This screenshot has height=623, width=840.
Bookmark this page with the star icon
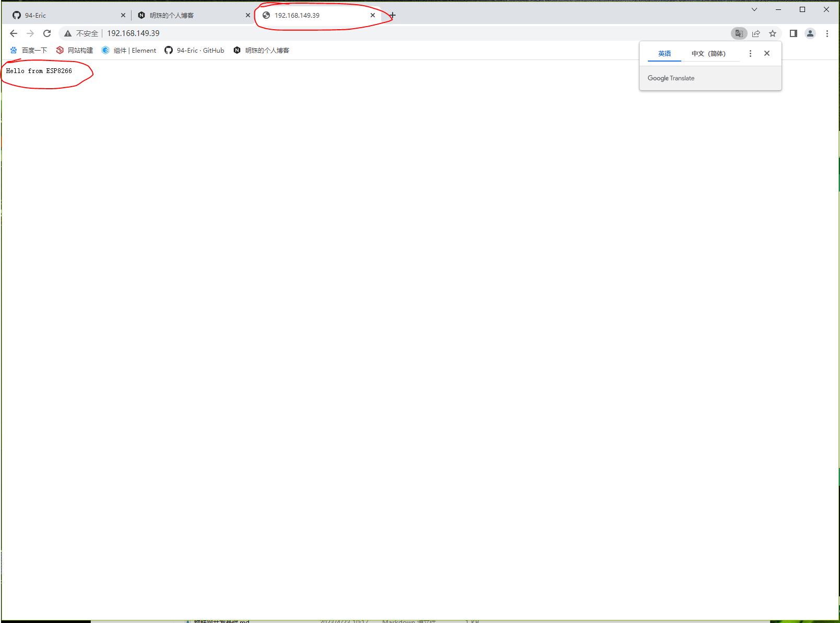[x=773, y=33]
